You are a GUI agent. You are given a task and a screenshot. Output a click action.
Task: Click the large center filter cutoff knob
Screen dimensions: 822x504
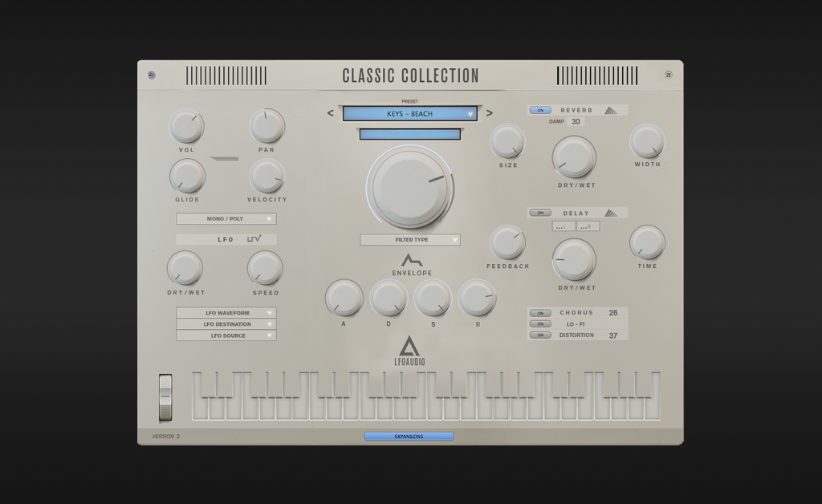click(410, 188)
